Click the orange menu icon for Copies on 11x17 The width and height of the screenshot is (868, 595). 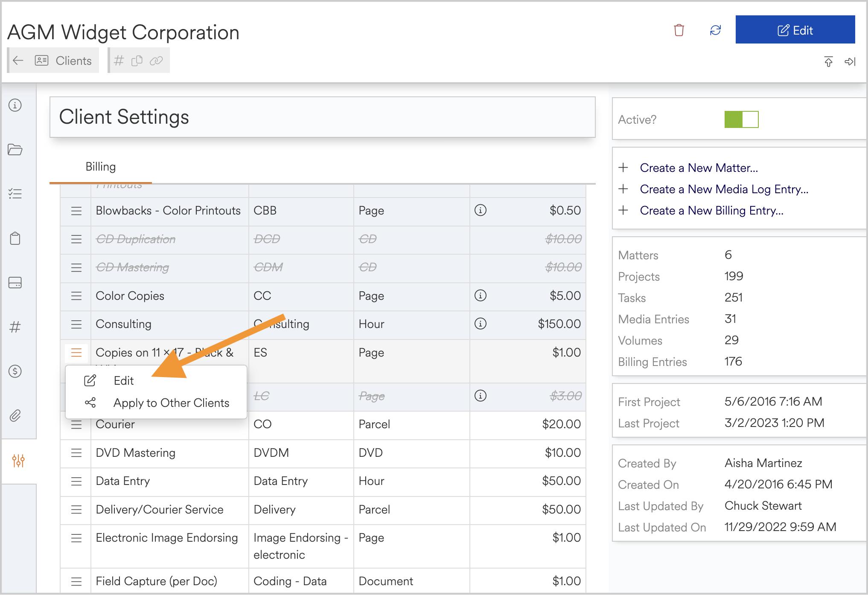pos(76,353)
